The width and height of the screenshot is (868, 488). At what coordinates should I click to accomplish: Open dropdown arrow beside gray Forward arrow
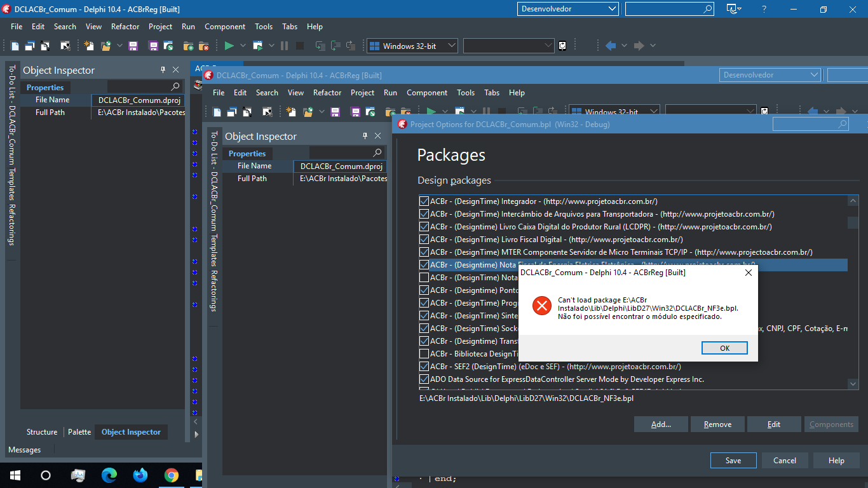(x=653, y=46)
